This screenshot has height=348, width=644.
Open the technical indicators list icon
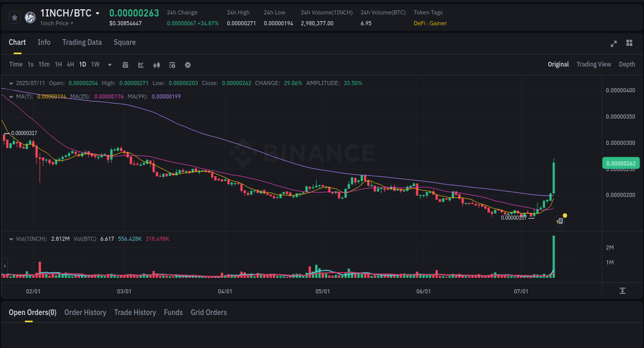pos(172,64)
